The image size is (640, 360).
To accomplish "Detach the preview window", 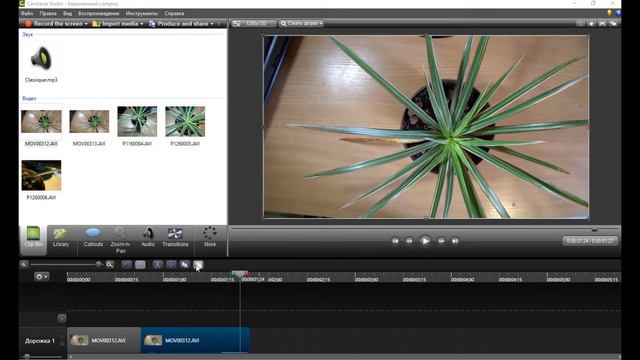I will tap(613, 23).
